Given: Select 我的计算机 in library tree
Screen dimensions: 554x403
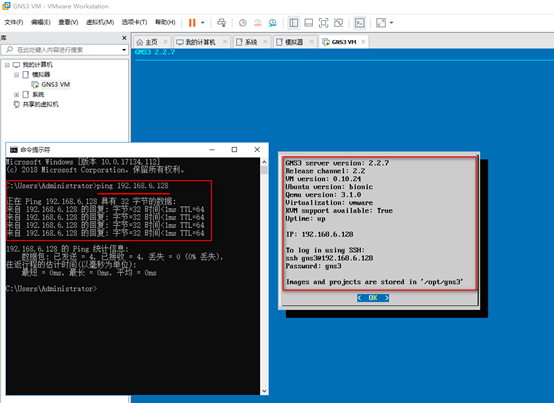Looking at the screenshot, I should [38, 65].
